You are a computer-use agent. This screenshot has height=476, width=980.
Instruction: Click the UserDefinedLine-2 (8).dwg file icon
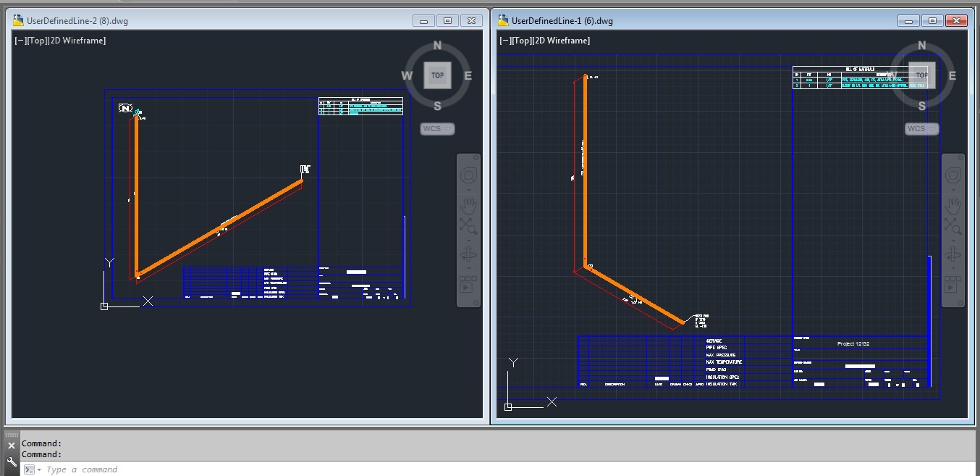pyautogui.click(x=18, y=20)
